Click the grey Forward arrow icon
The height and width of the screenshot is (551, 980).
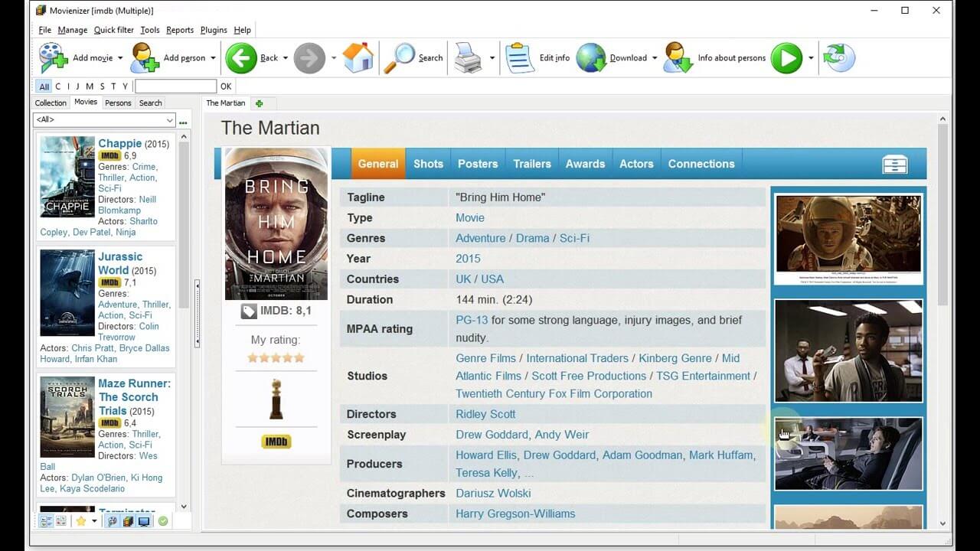click(309, 58)
